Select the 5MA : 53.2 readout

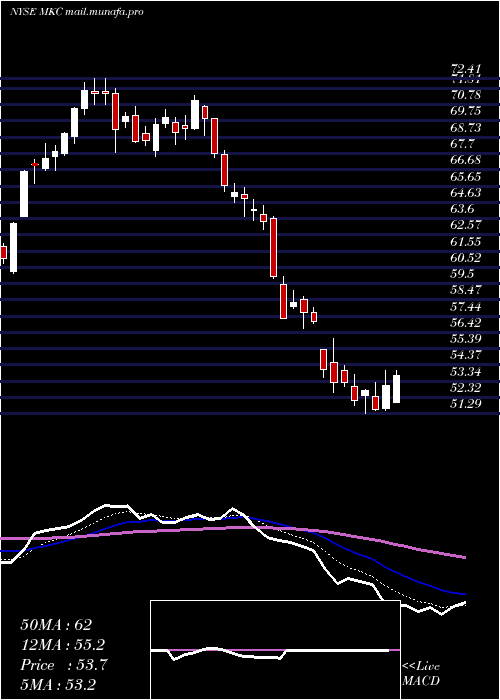click(x=58, y=685)
